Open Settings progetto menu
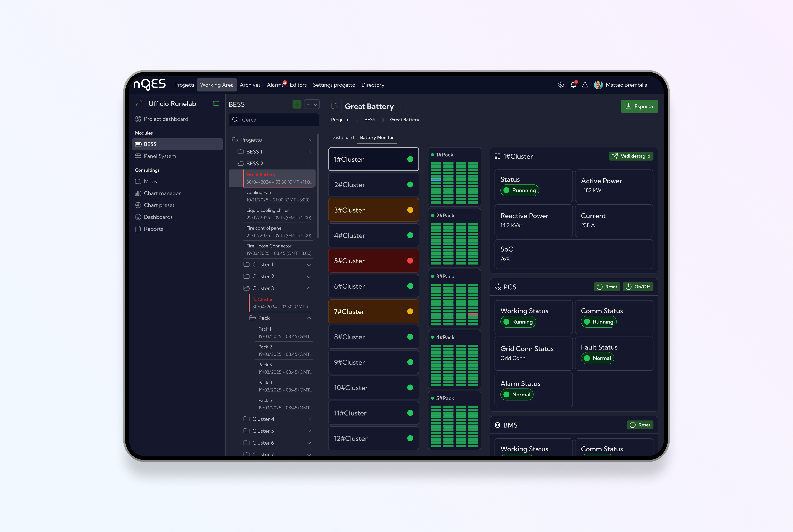Viewport: 793px width, 532px height. [334, 85]
